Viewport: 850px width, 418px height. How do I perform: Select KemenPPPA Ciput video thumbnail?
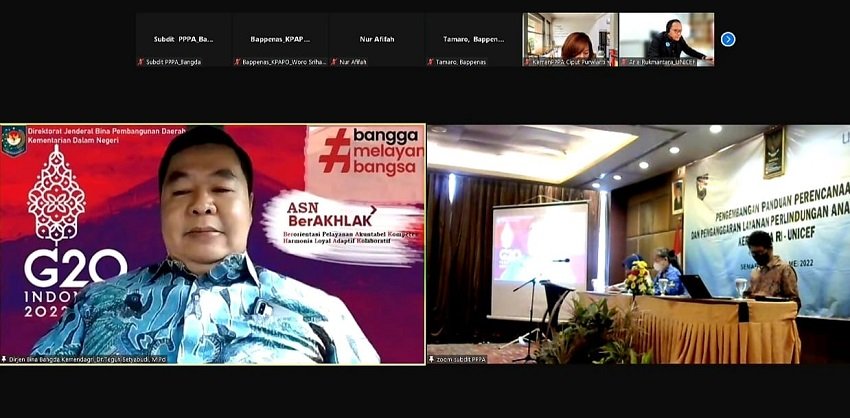570,40
